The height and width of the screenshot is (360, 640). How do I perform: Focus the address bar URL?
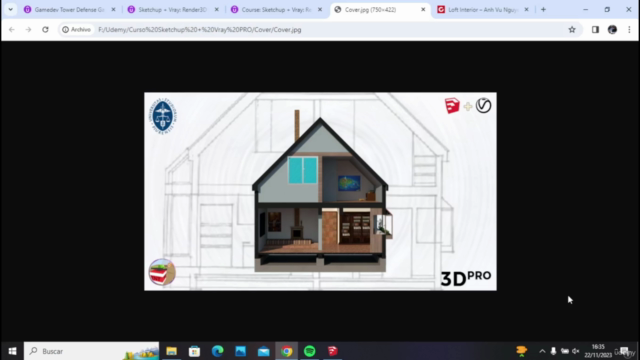pos(200,29)
